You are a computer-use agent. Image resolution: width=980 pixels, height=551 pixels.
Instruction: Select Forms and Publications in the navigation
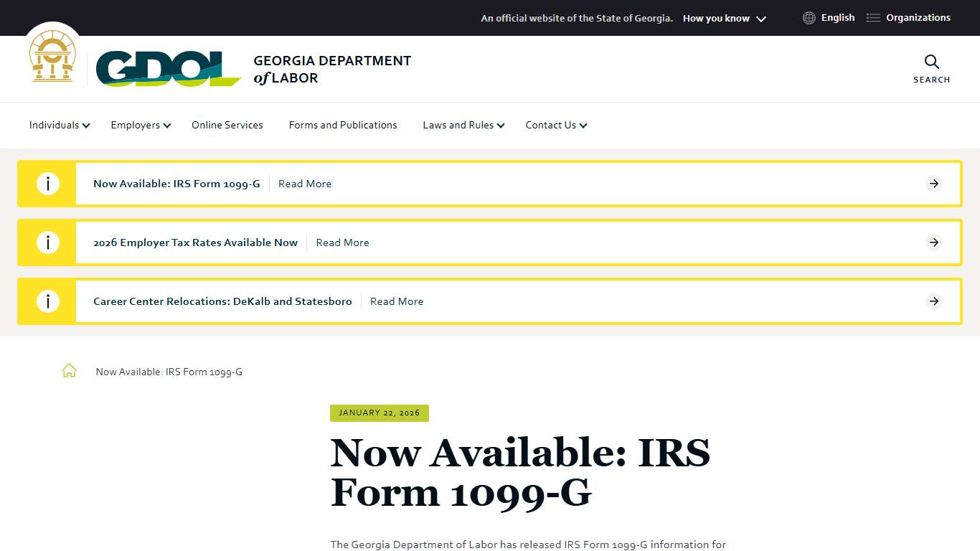click(x=342, y=125)
